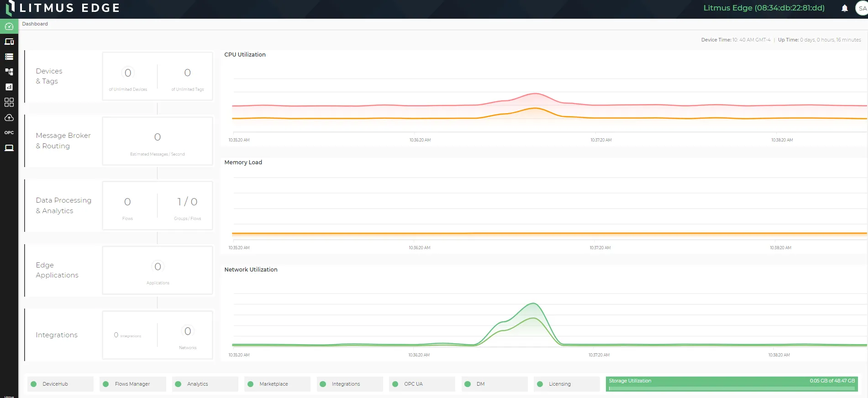Viewport: 868px width, 398px height.
Task: Click the Integrations status chip
Action: point(350,384)
